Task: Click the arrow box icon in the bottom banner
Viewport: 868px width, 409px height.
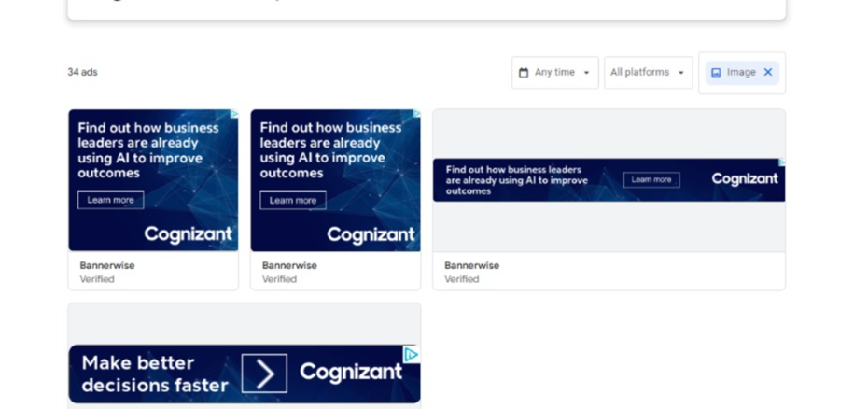Action: 264,374
